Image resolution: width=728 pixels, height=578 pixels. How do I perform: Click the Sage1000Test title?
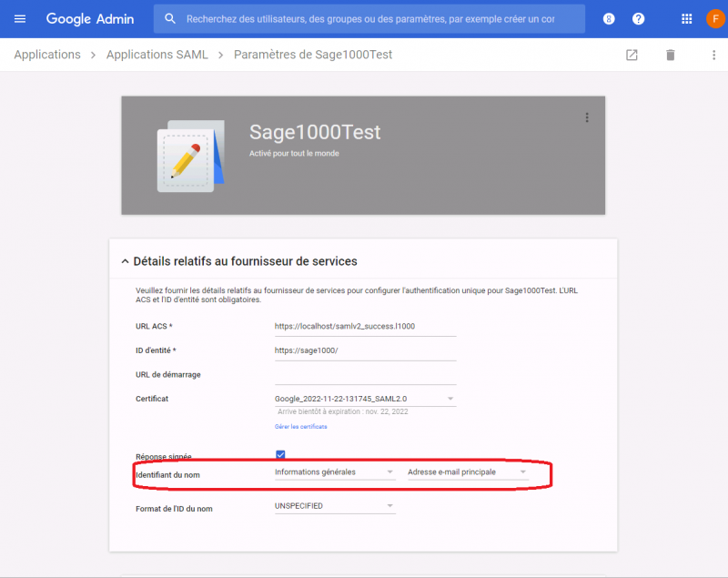point(315,132)
